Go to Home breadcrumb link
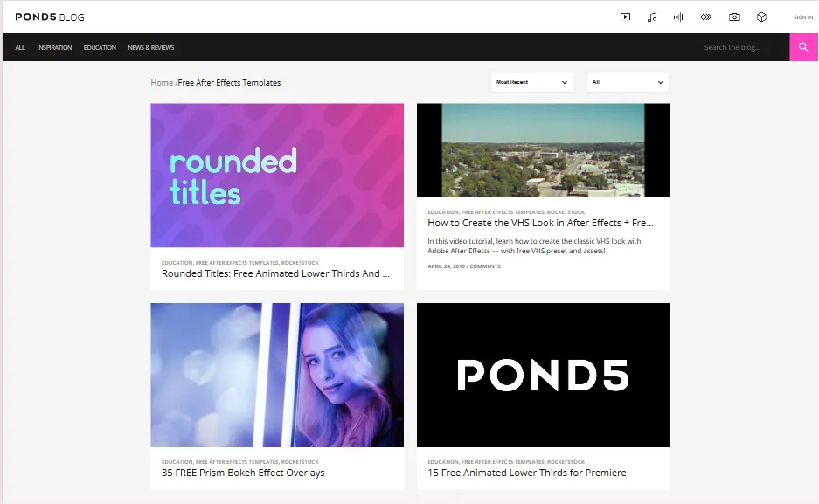The image size is (819, 504). pos(162,83)
